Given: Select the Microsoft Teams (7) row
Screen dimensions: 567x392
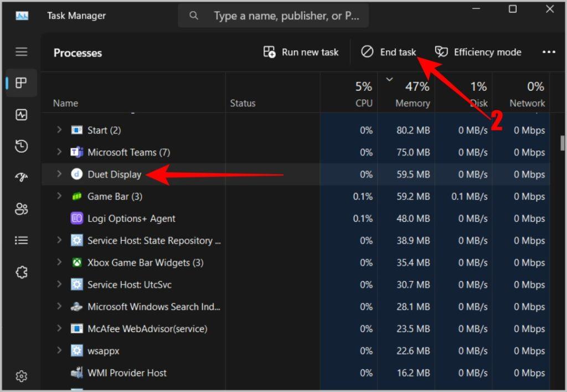Looking at the screenshot, I should pos(296,152).
